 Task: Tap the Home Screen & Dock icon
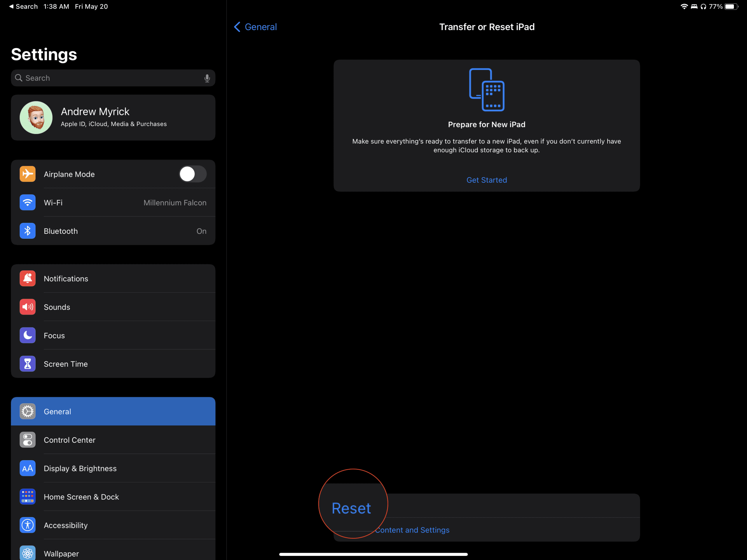click(x=27, y=496)
